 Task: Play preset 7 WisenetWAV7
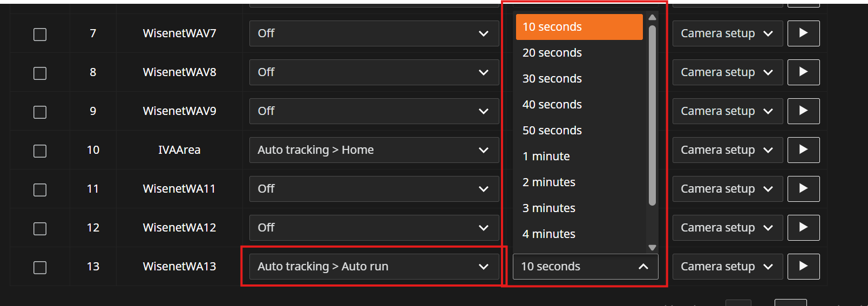803,33
